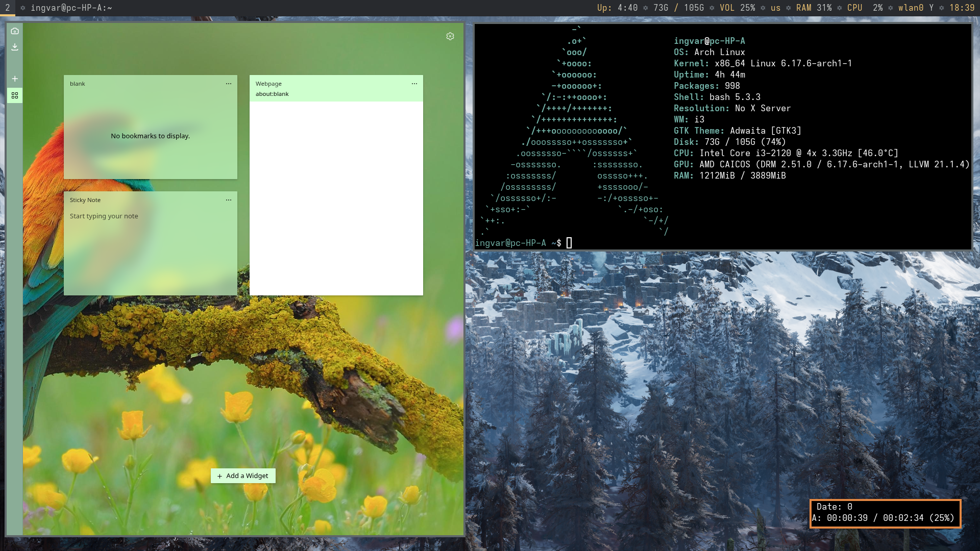Click the camera icon in the sidebar

(15, 31)
